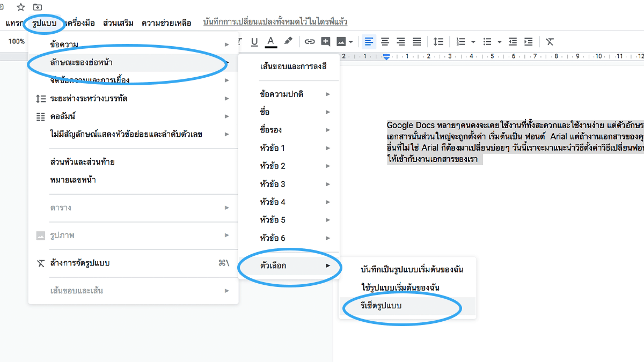644x362 pixels.
Task: Add a comment using the toolbar icon
Action: click(325, 41)
